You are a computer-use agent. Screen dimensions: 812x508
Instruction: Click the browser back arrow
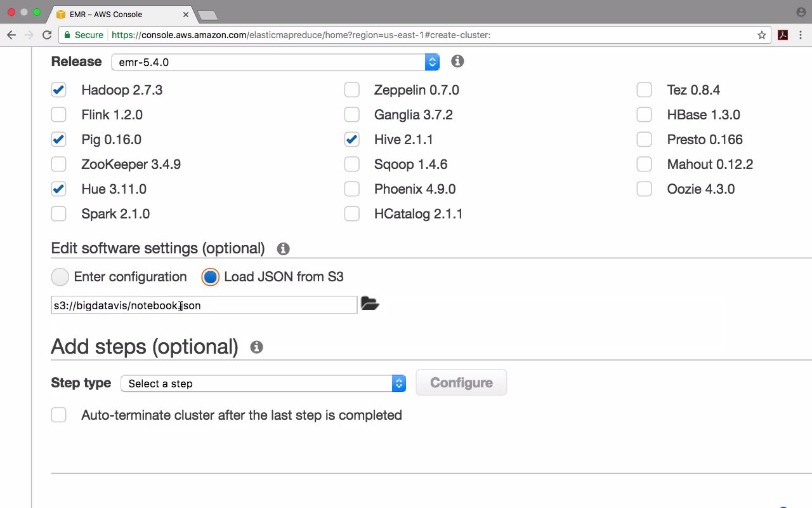tap(11, 35)
